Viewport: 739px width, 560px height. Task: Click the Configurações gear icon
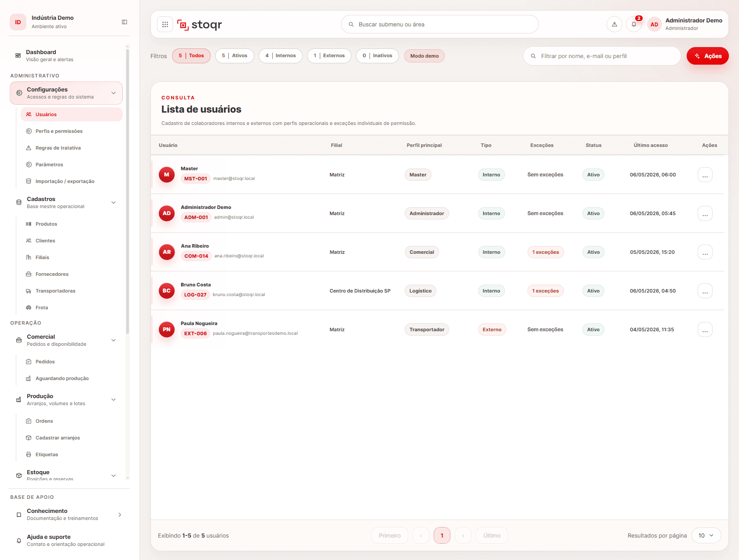(x=19, y=93)
